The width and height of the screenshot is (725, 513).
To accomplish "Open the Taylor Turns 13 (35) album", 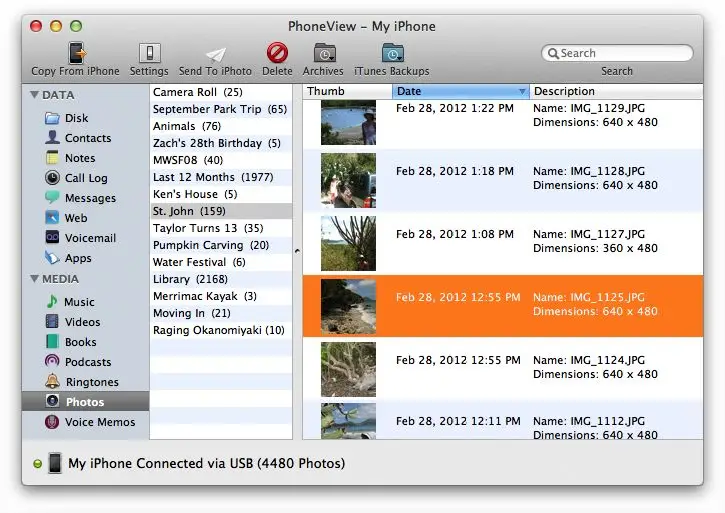I will point(221,228).
